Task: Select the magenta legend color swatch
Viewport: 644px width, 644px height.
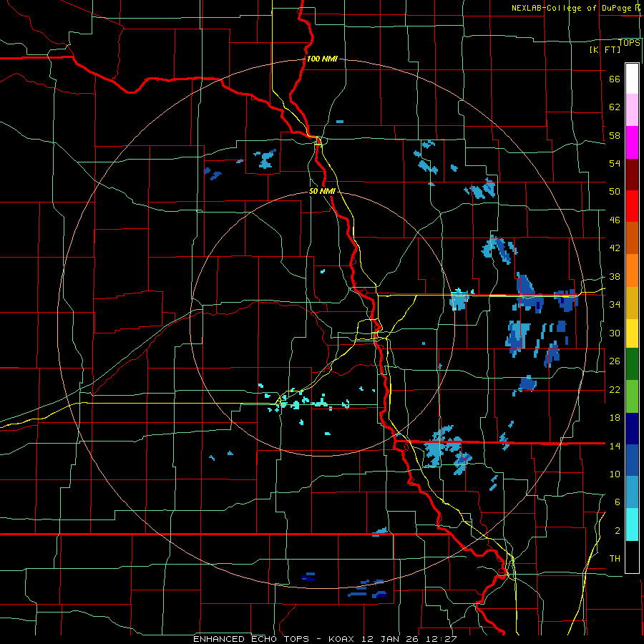Action: (632, 142)
